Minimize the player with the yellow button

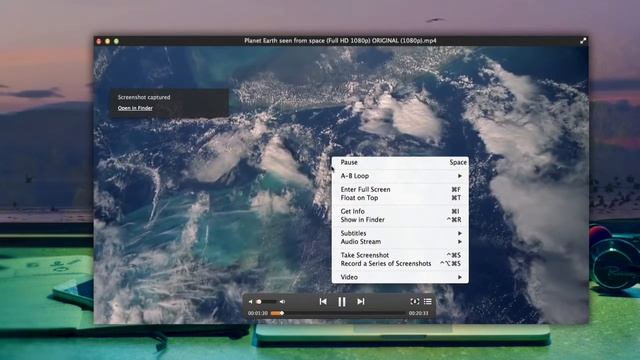[x=107, y=41]
